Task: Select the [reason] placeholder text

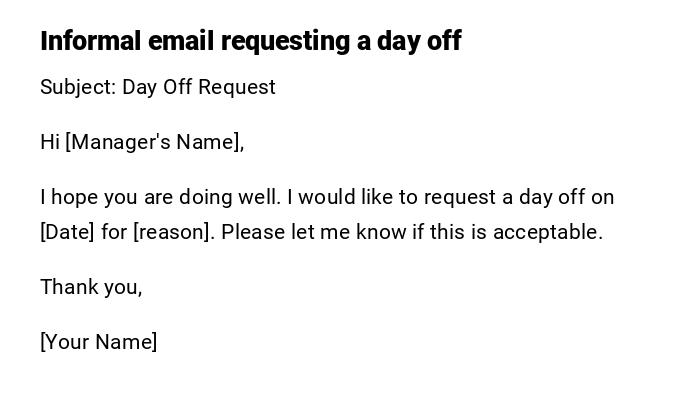Action: tap(171, 232)
